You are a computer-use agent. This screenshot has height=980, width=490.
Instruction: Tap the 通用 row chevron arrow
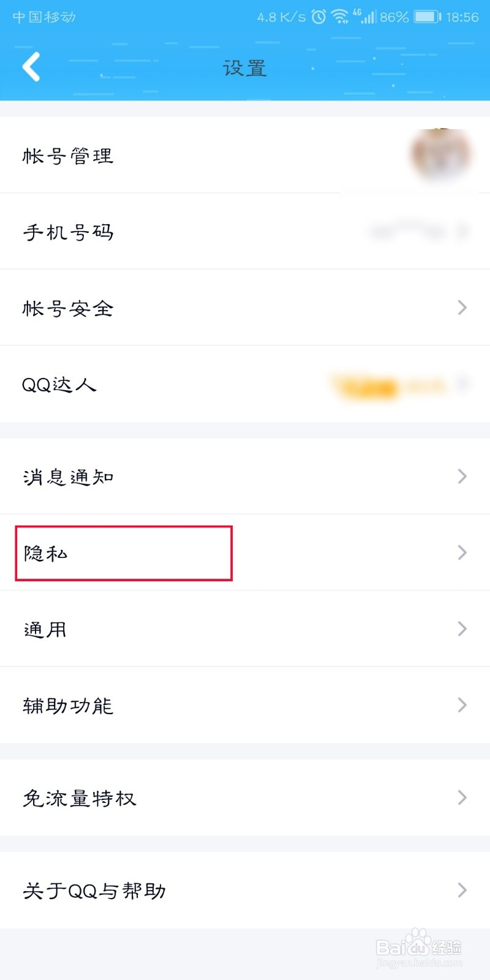462,628
